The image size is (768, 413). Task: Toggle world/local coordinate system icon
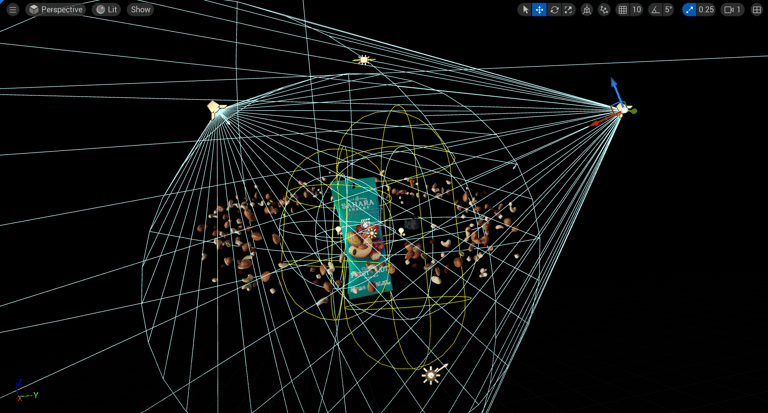point(587,9)
